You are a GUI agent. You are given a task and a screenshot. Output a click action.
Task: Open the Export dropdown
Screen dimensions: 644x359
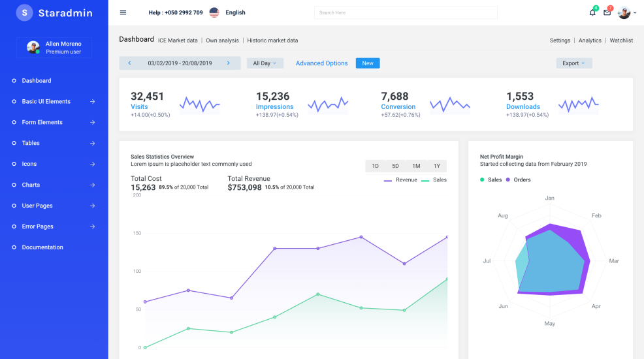pos(574,63)
